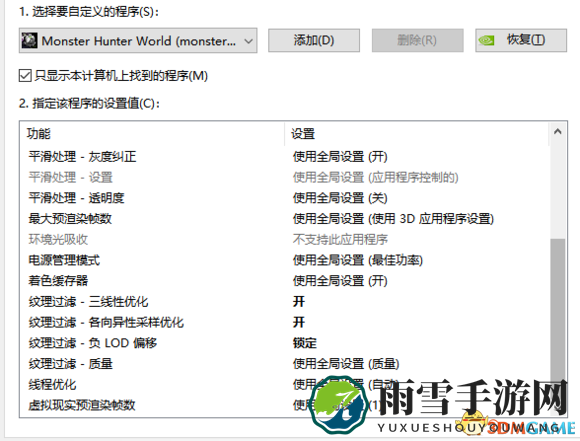Select the 虚拟现实预渲染帧数 feature row
This screenshot has height=441, width=580.
point(285,405)
